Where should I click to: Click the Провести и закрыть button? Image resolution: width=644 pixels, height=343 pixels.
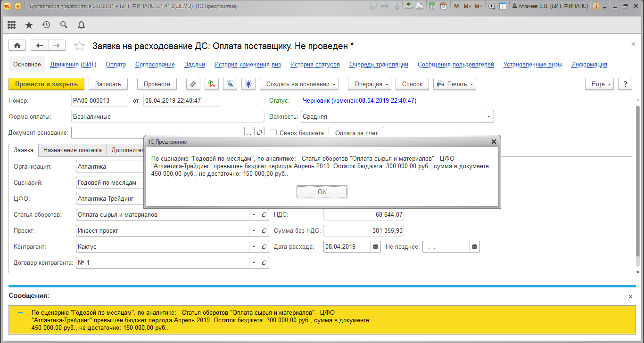[46, 84]
